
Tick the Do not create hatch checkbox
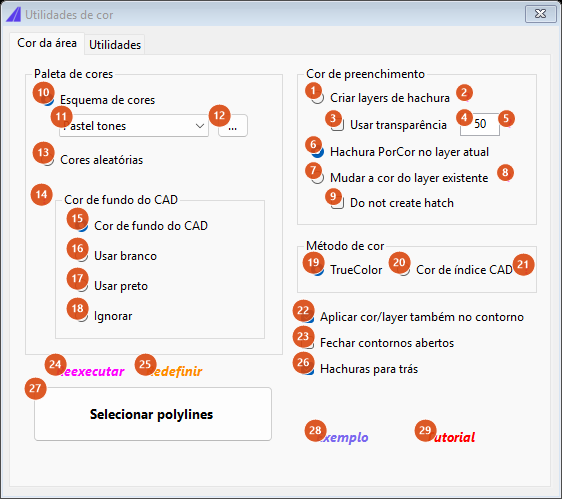tap(392, 203)
